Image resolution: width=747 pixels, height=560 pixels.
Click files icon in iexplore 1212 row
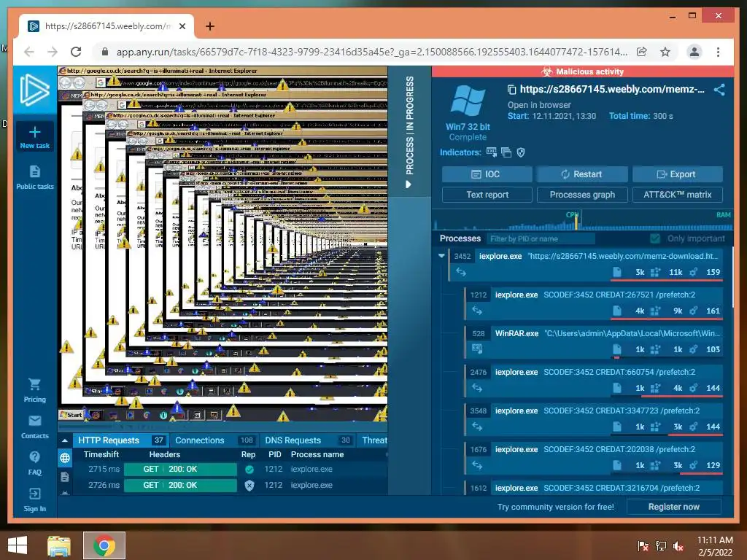click(x=617, y=311)
